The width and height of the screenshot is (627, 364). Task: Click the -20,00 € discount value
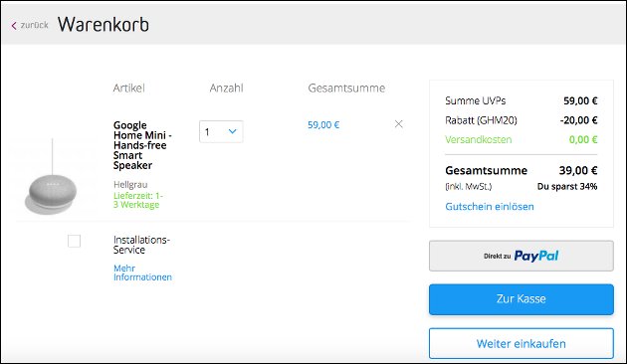click(578, 120)
